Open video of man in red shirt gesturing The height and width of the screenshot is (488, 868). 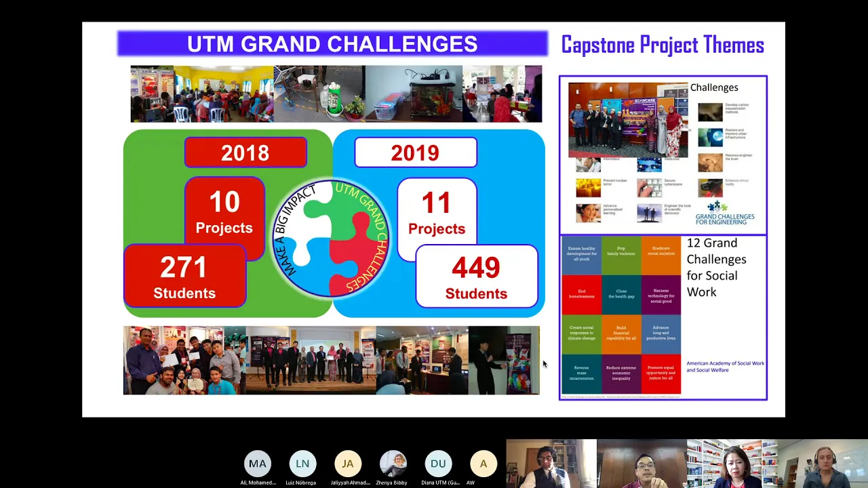[x=642, y=464]
